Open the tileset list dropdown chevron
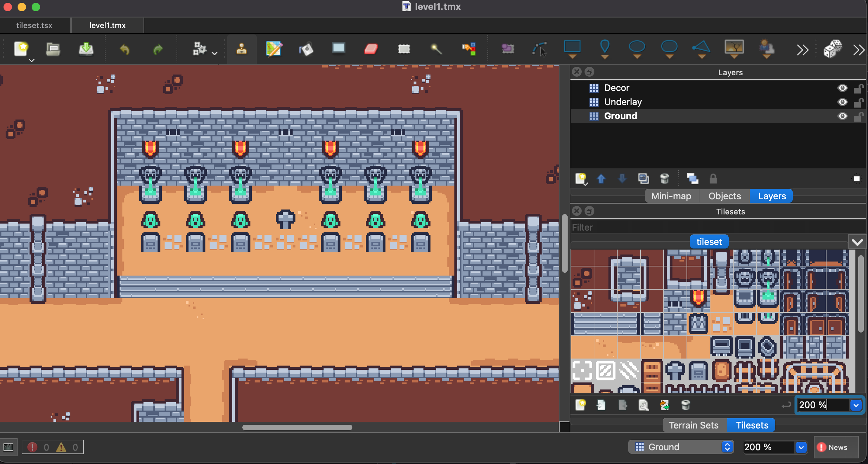 tap(857, 242)
